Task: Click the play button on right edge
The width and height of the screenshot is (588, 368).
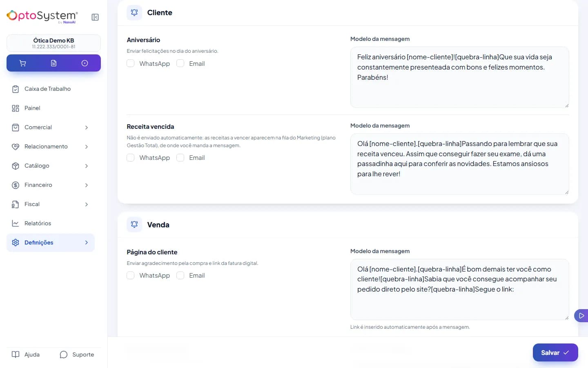Action: (x=581, y=316)
